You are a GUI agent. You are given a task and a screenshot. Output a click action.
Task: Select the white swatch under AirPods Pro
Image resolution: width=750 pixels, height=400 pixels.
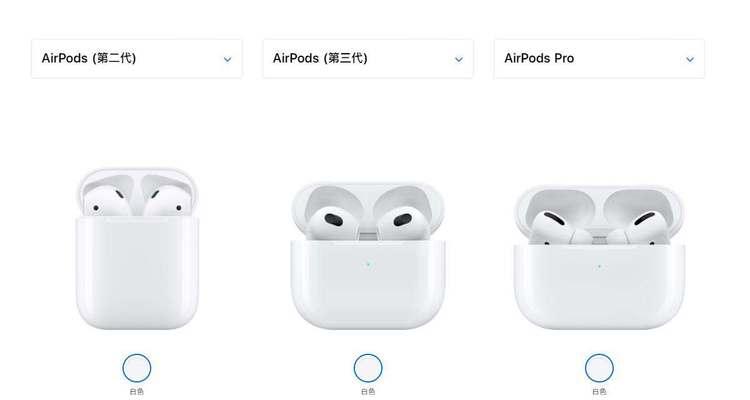[x=599, y=368]
